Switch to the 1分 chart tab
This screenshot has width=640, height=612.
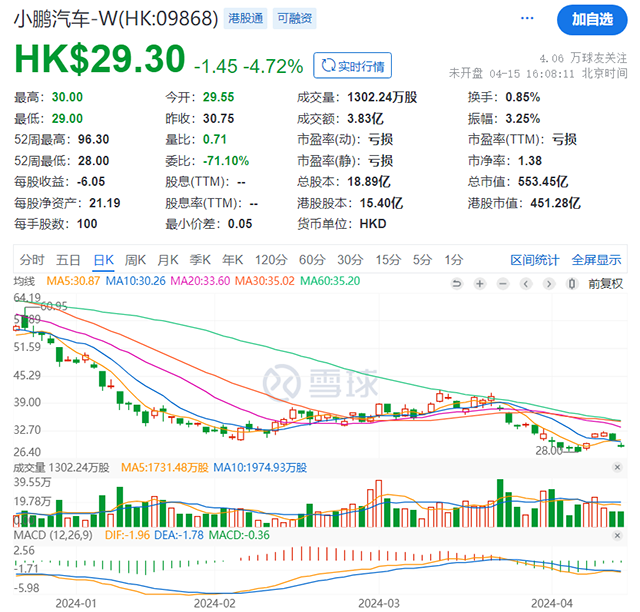453,260
